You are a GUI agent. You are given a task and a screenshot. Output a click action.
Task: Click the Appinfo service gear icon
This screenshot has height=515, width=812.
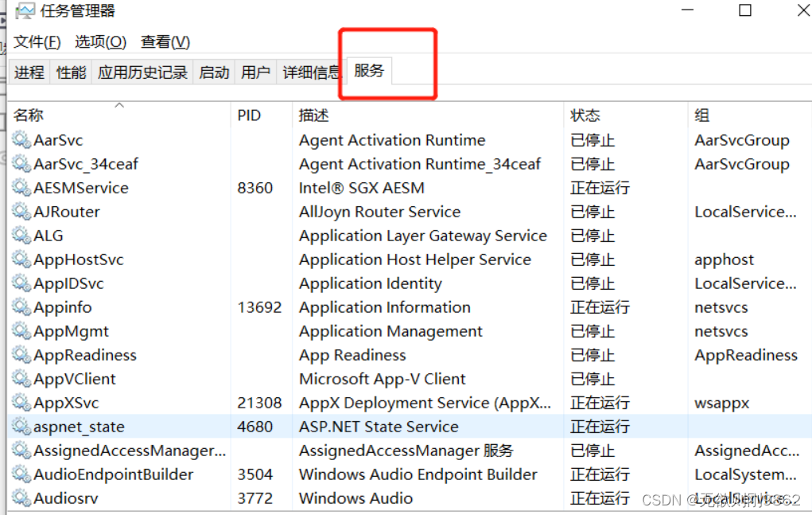coord(21,307)
